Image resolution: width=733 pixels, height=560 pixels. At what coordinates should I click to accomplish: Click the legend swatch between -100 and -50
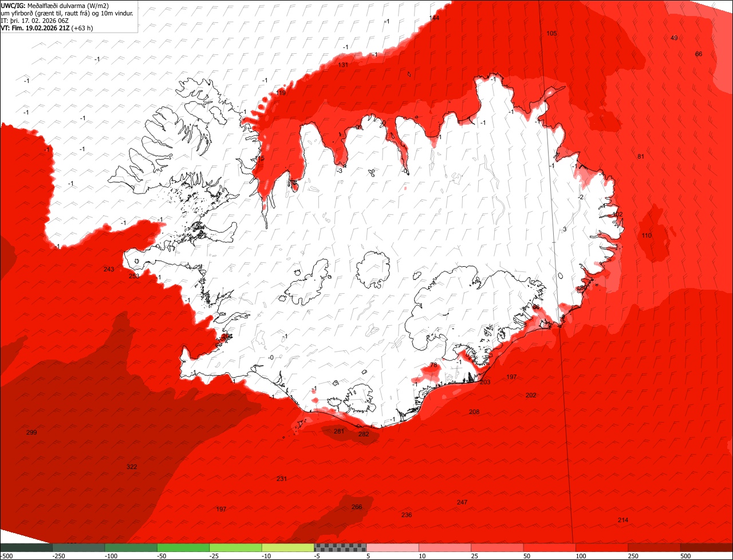click(x=131, y=547)
